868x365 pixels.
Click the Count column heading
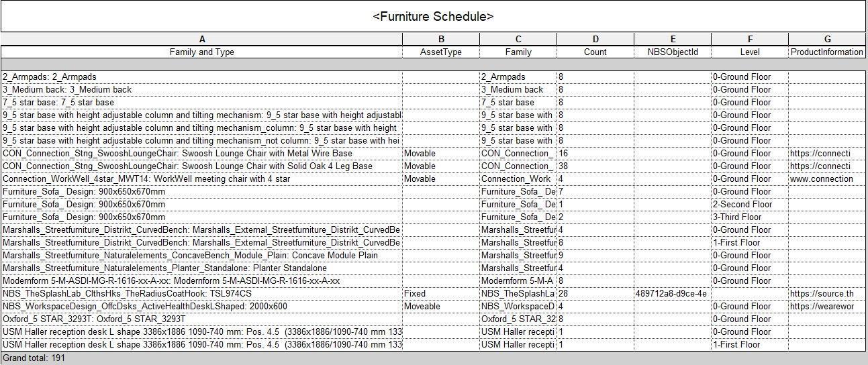(595, 52)
